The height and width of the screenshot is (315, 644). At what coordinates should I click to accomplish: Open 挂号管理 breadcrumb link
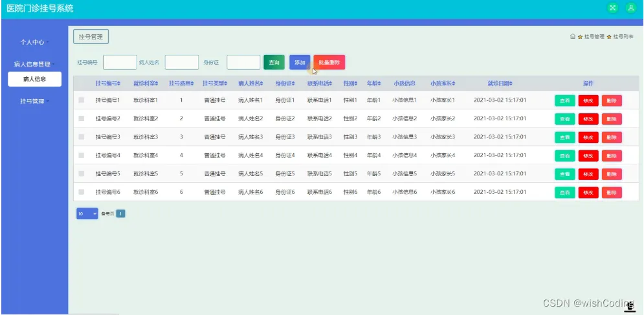(x=594, y=37)
